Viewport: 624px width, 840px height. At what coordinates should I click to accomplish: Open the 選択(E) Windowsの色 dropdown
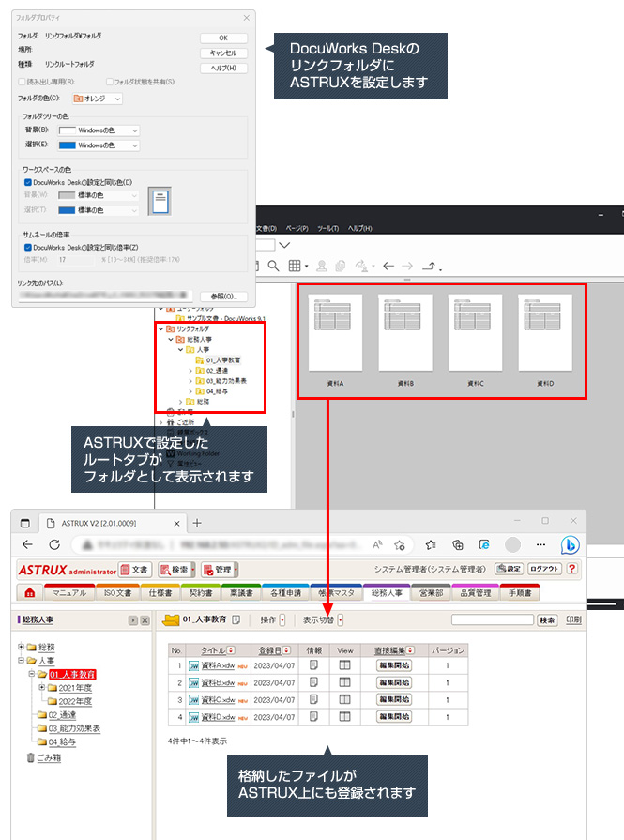pyautogui.click(x=99, y=145)
